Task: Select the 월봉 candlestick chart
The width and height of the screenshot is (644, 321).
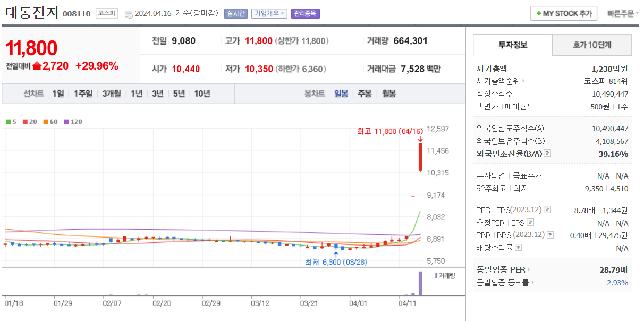Action: (x=388, y=94)
